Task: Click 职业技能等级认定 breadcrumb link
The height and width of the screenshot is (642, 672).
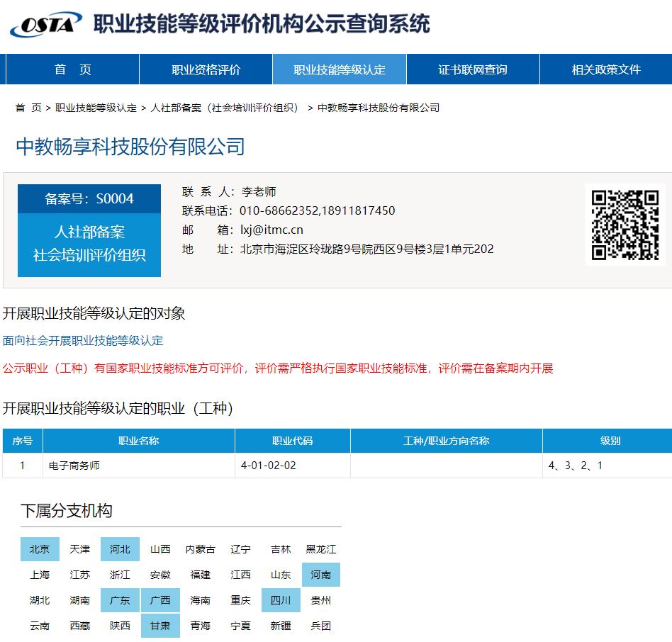Action: [96, 108]
